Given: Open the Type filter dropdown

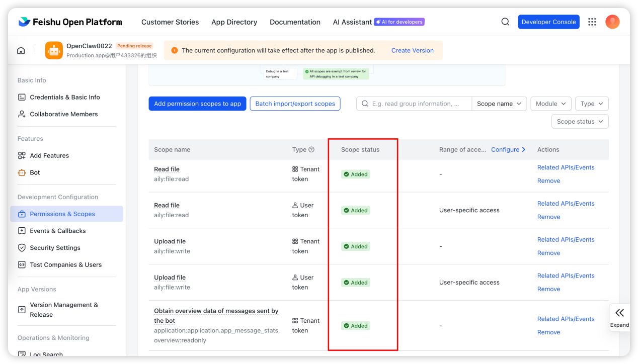Looking at the screenshot, I should tap(592, 104).
